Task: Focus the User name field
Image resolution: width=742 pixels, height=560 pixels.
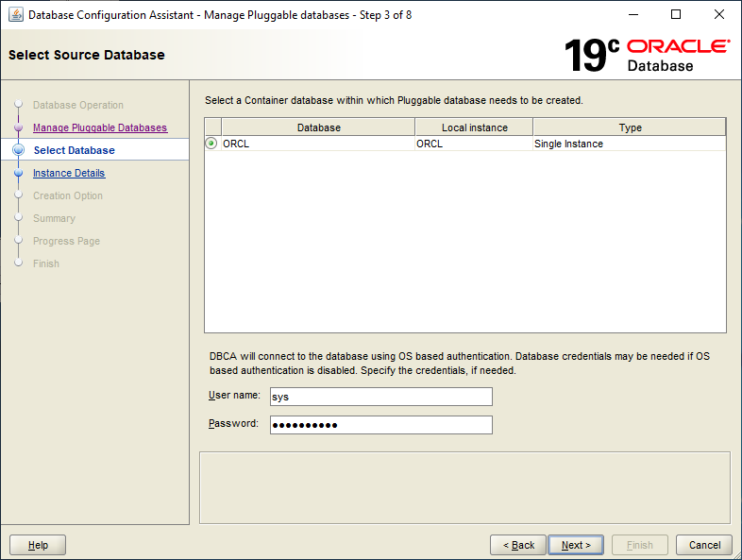Action: click(381, 397)
